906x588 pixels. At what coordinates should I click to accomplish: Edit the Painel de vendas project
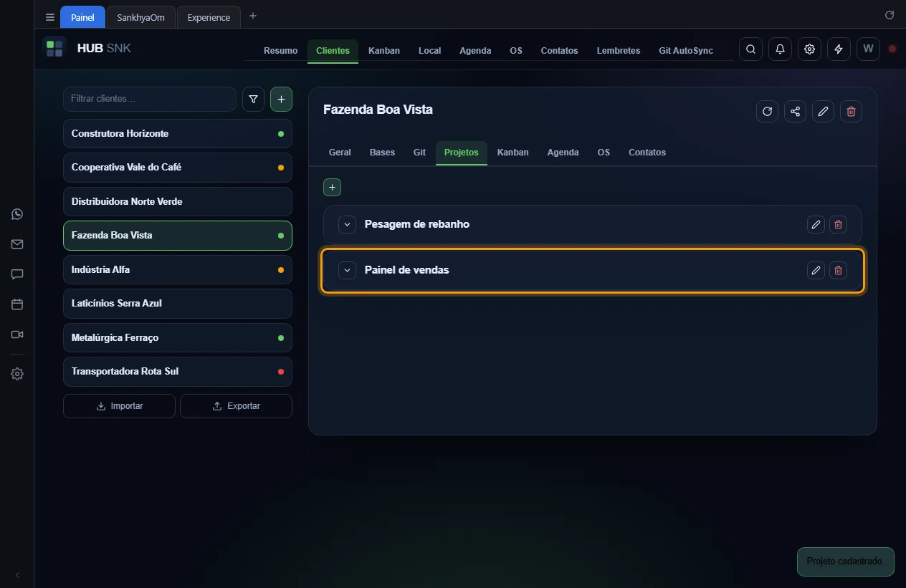pyautogui.click(x=816, y=270)
